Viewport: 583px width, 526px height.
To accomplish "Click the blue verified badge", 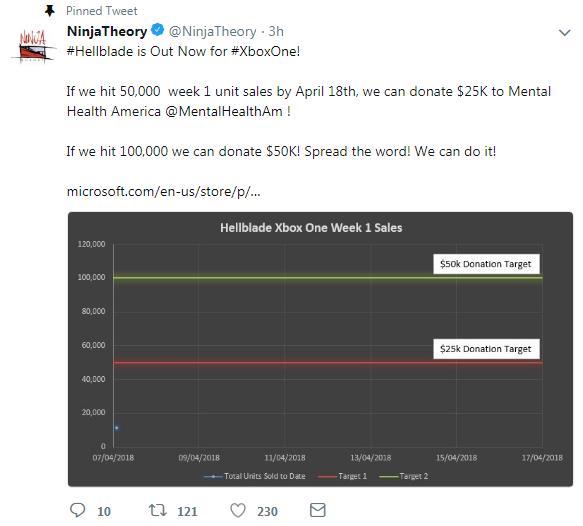I will pos(158,30).
